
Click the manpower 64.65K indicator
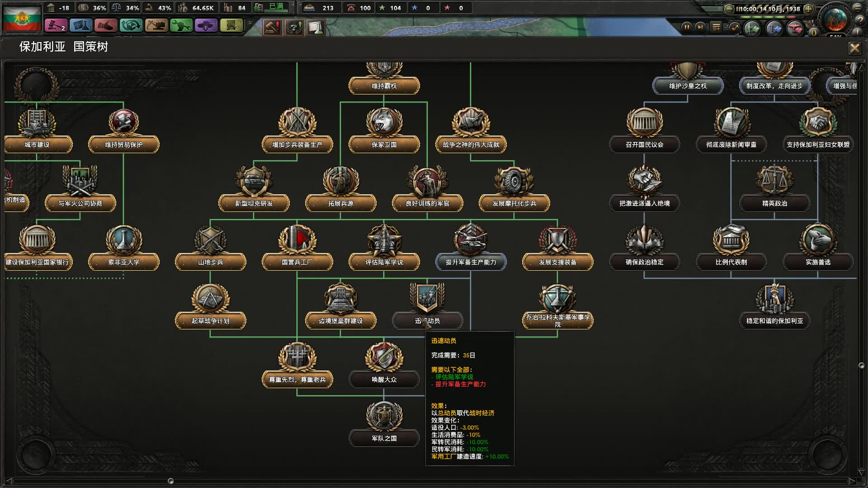[x=196, y=8]
